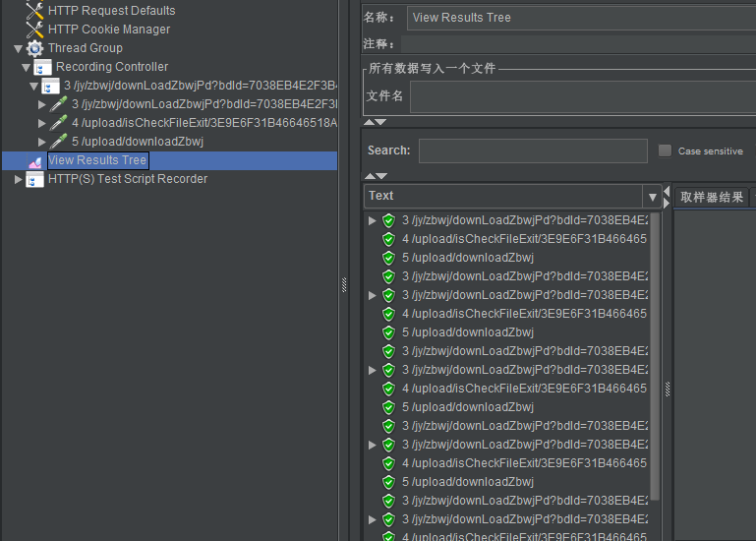Click the Search input field
Image resolution: width=756 pixels, height=541 pixels.
click(533, 151)
